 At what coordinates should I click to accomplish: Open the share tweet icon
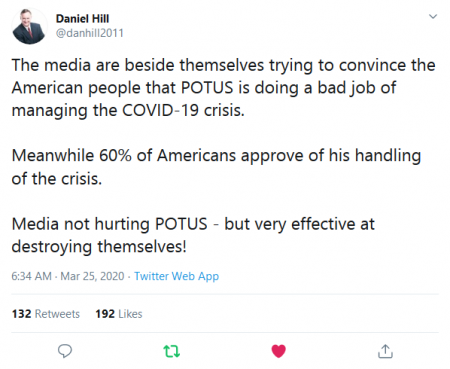tap(385, 351)
